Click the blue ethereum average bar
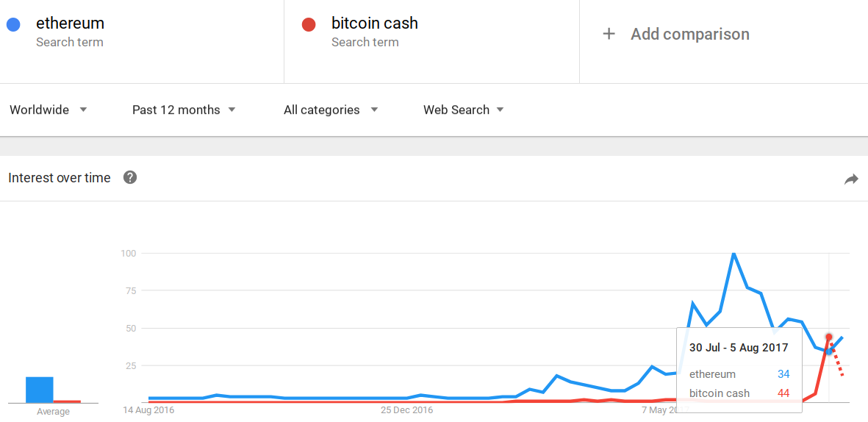Viewport: 868px width, 422px height. click(x=39, y=390)
